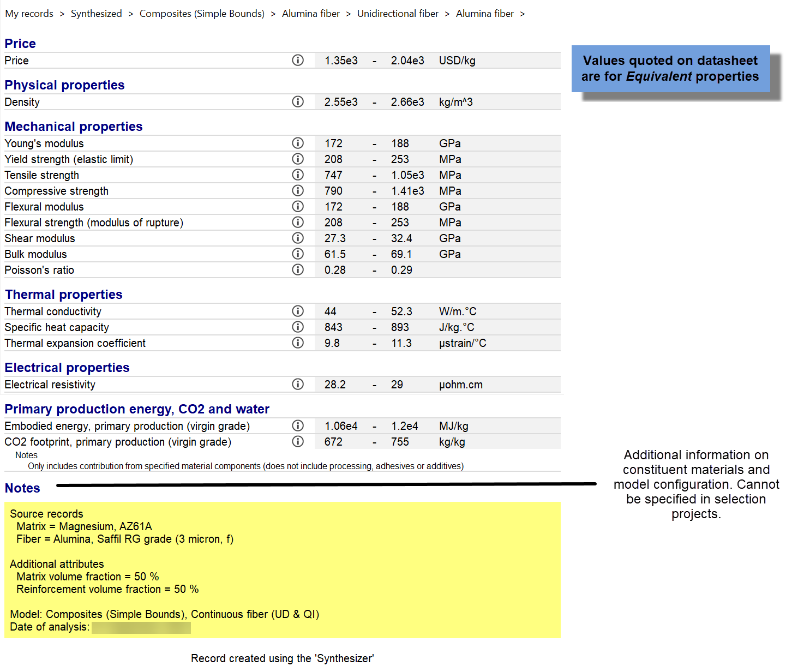Click the Density minimum value 2.55e3
The image size is (786, 672).
[341, 102]
